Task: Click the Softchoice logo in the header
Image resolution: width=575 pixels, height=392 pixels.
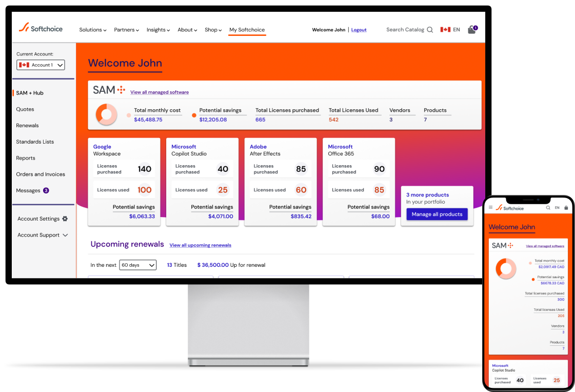Action: (41, 29)
